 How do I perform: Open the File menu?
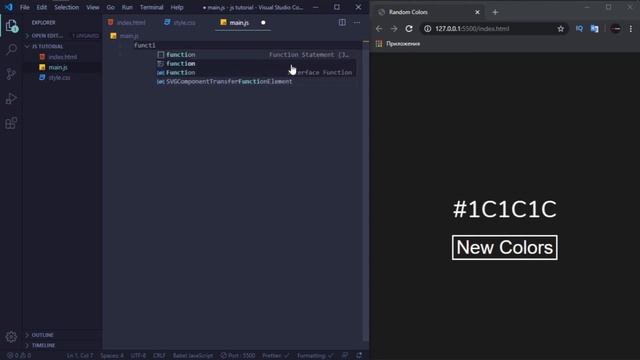pos(24,7)
